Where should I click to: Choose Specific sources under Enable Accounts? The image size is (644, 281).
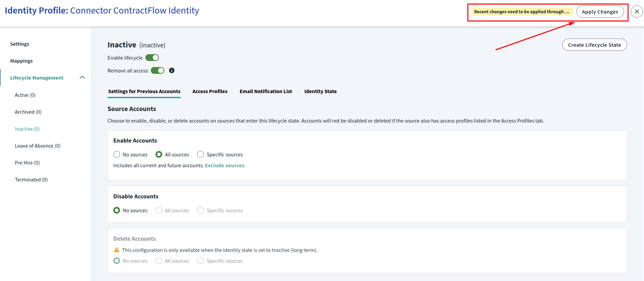coord(200,155)
